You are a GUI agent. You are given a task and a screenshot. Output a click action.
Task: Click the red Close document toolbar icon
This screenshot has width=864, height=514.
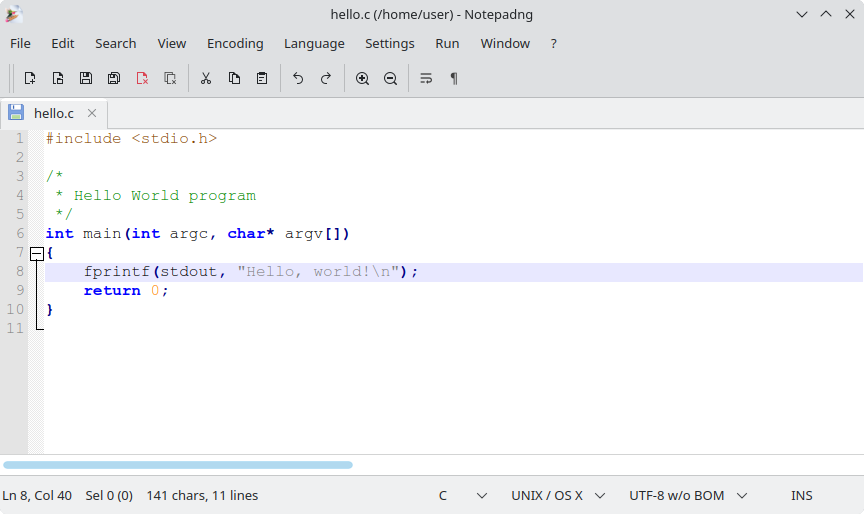[142, 78]
